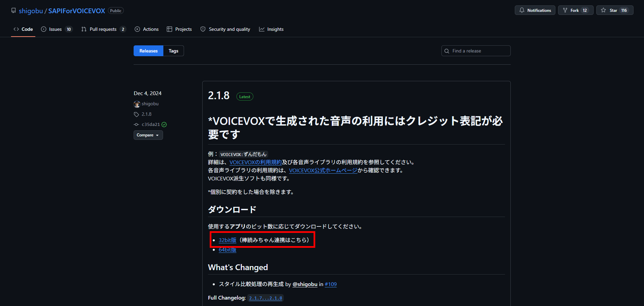The image size is (644, 306).
Task: Click shigobu's avatar in release sidebar
Action: point(137,104)
